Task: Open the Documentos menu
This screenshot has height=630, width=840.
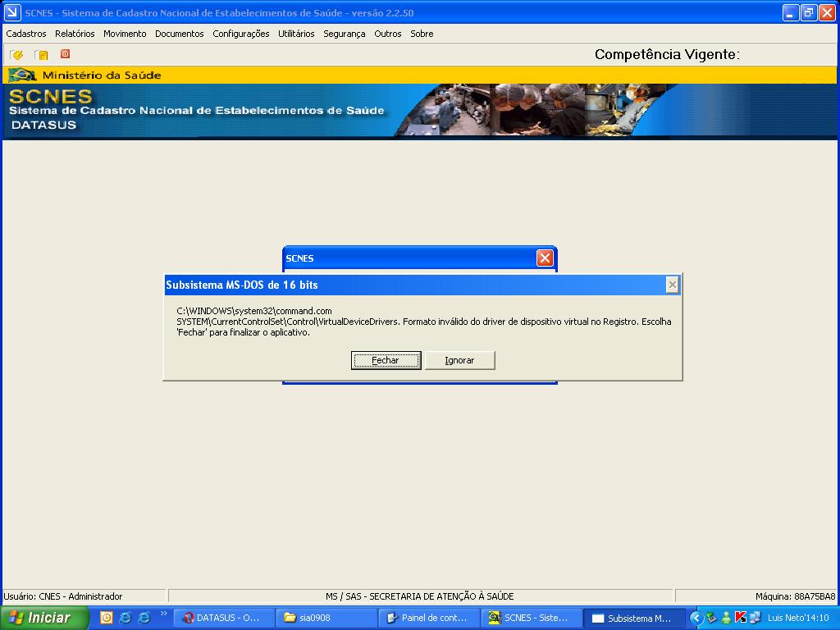Action: tap(180, 34)
